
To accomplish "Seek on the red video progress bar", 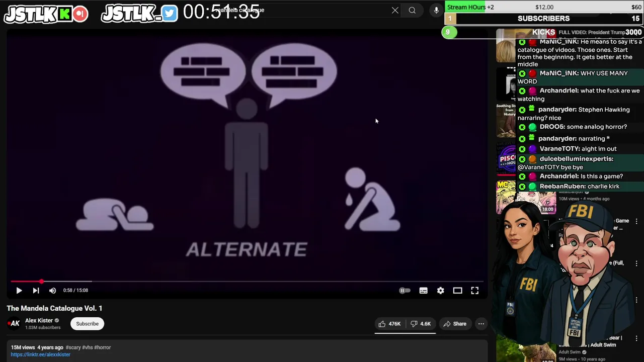I will pyautogui.click(x=247, y=282).
